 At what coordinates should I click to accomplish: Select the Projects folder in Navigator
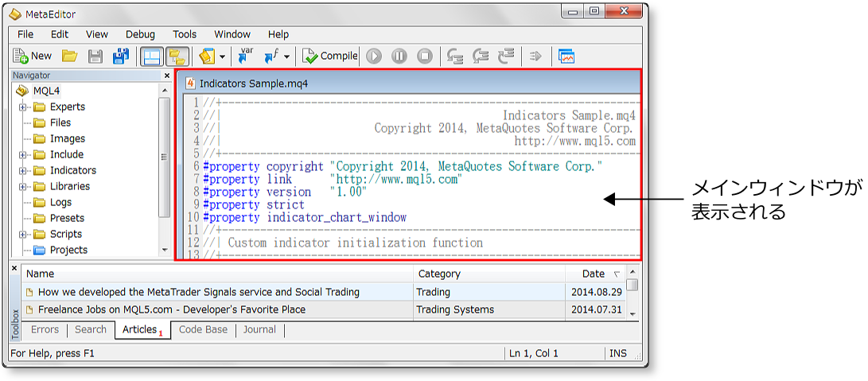click(x=68, y=250)
